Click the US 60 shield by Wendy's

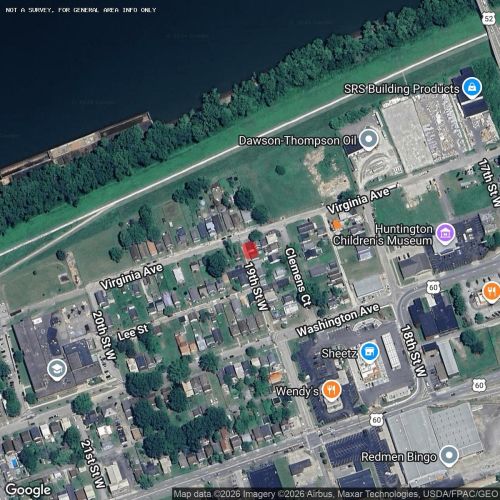click(x=376, y=420)
